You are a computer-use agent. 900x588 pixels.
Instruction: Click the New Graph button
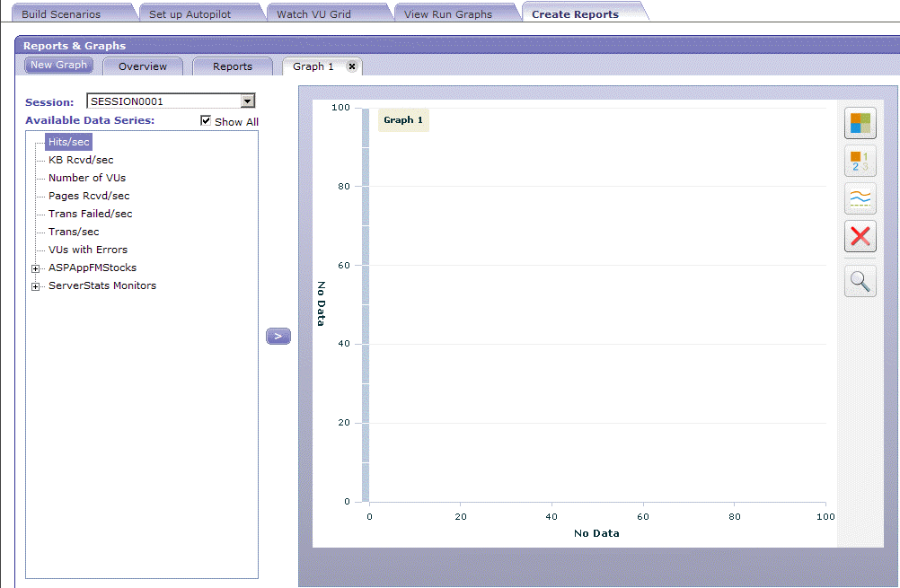tap(58, 65)
